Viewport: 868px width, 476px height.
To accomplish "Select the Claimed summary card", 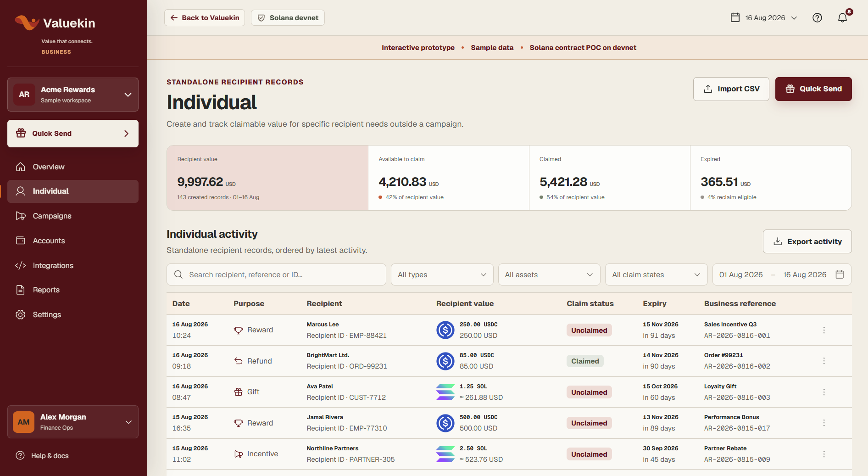I will (x=610, y=178).
